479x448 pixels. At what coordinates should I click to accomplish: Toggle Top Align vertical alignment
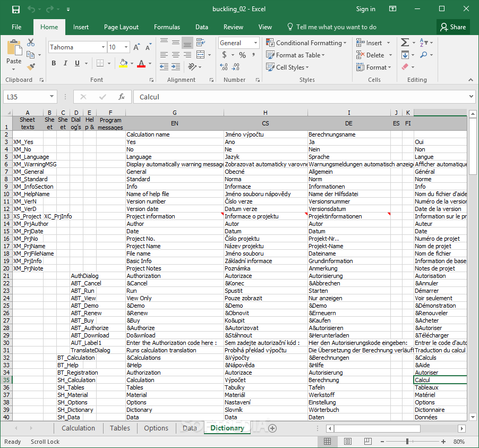tap(164, 43)
